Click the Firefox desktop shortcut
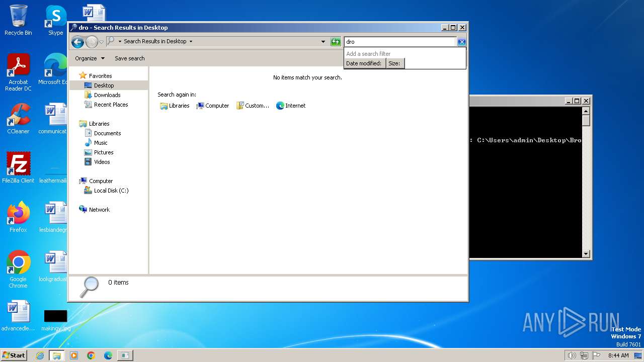644x362 pixels. (18, 217)
